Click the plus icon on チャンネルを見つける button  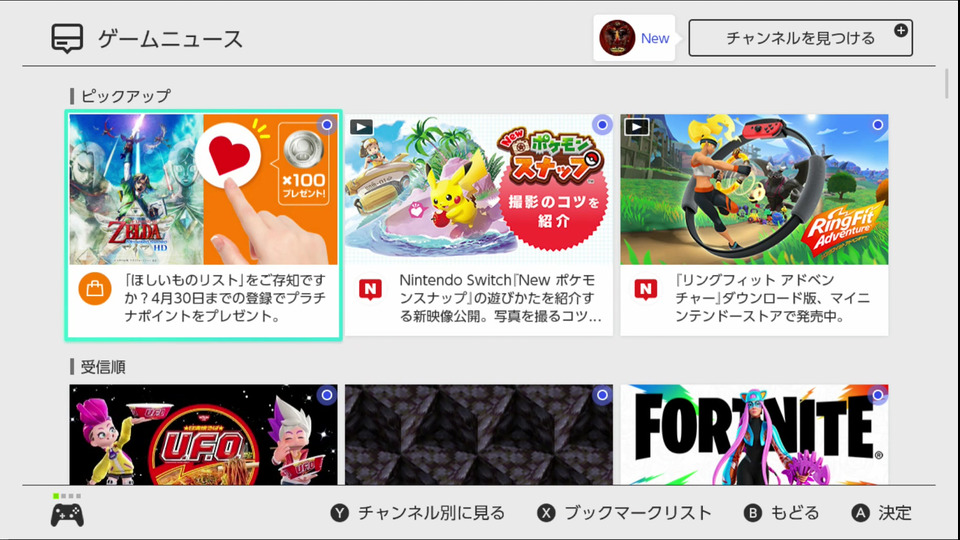pos(901,30)
